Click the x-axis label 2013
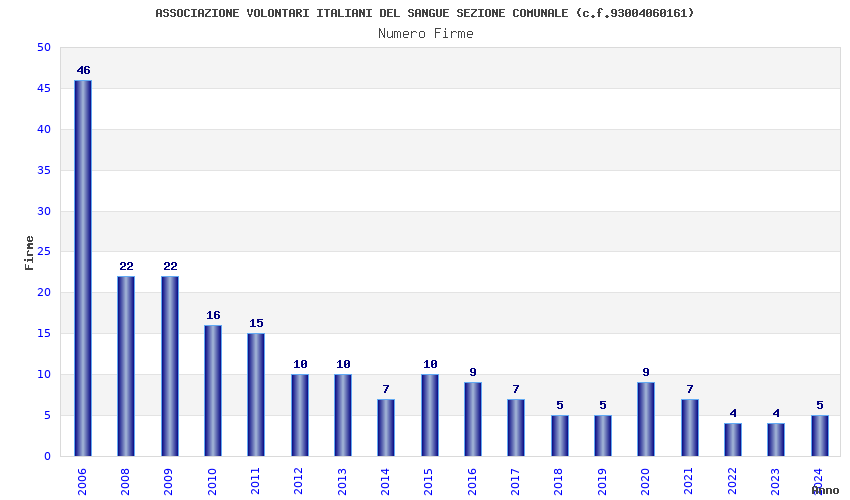Screen dimensions: 850x500 click(x=342, y=482)
